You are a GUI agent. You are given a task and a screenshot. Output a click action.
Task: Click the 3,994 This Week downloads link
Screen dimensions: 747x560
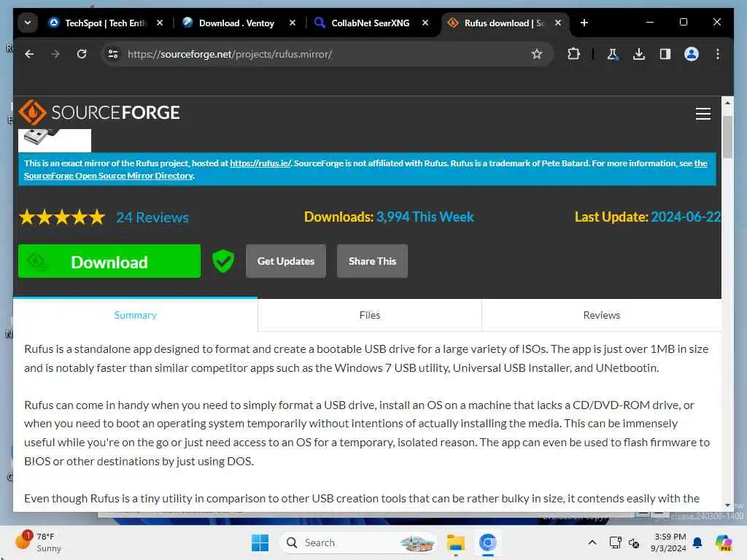[425, 217]
